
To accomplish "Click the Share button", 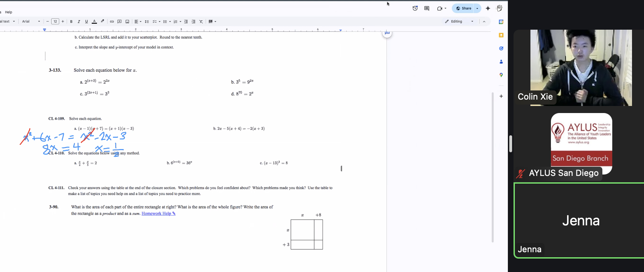I will click(463, 8).
